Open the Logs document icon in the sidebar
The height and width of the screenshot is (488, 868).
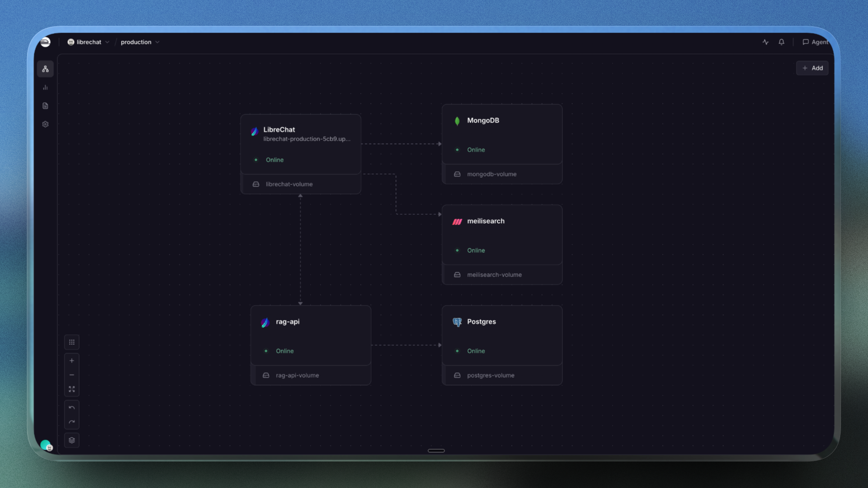pyautogui.click(x=45, y=106)
